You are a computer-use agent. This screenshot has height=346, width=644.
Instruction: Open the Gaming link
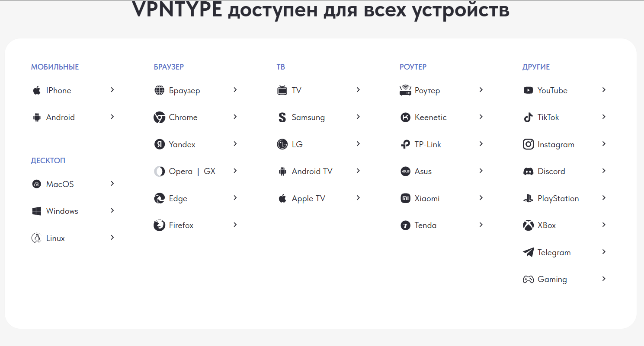click(552, 279)
